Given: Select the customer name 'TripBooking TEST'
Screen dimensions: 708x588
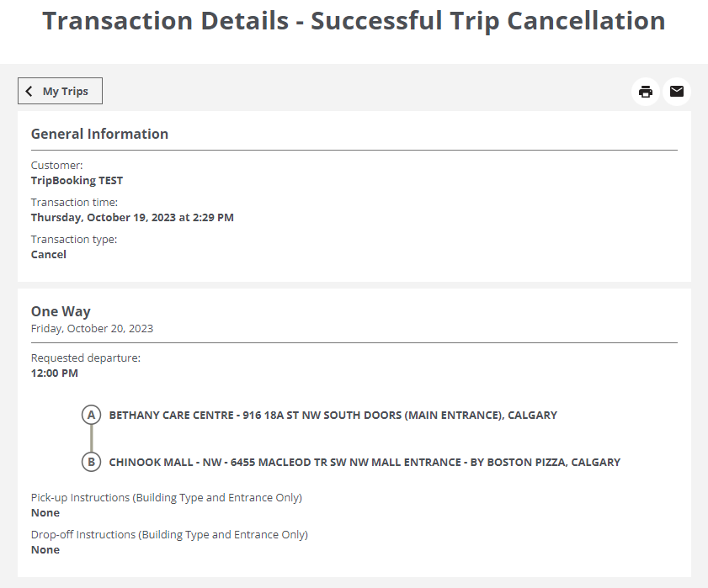Looking at the screenshot, I should coord(77,180).
